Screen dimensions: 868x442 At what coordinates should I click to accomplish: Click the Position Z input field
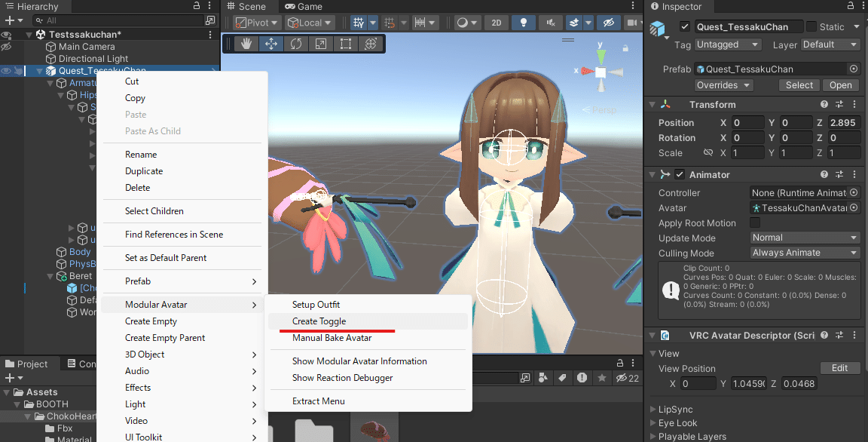pyautogui.click(x=843, y=121)
